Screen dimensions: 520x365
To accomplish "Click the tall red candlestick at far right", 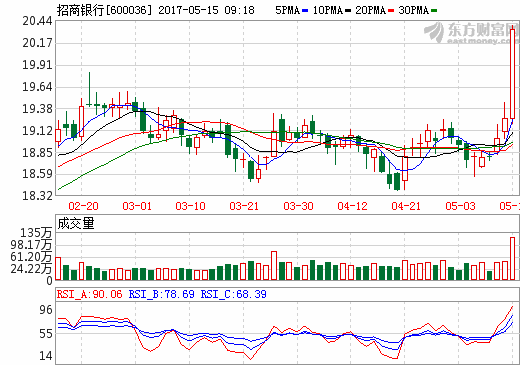I will click(513, 74).
